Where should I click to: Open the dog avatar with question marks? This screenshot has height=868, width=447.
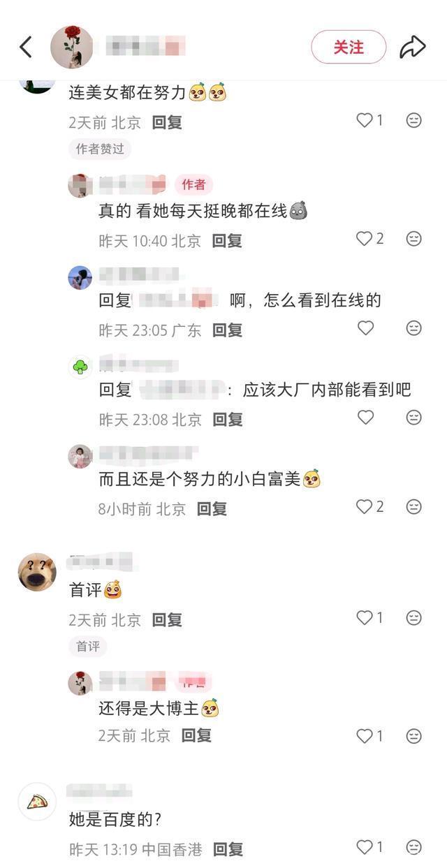point(37,572)
